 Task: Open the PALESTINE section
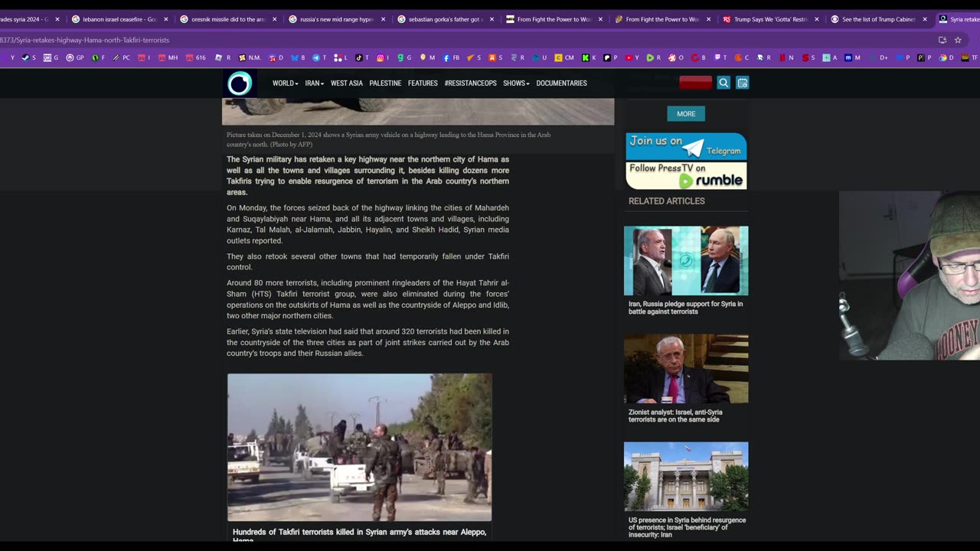coord(385,83)
